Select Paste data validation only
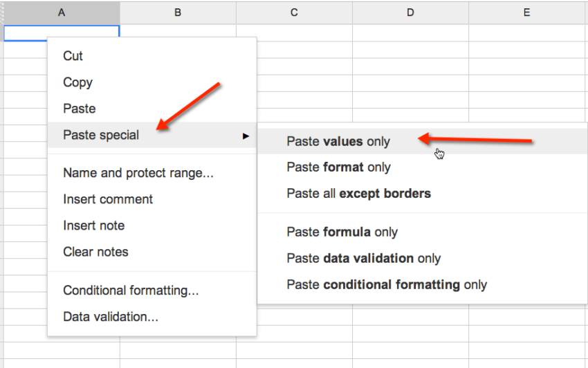 422,259
